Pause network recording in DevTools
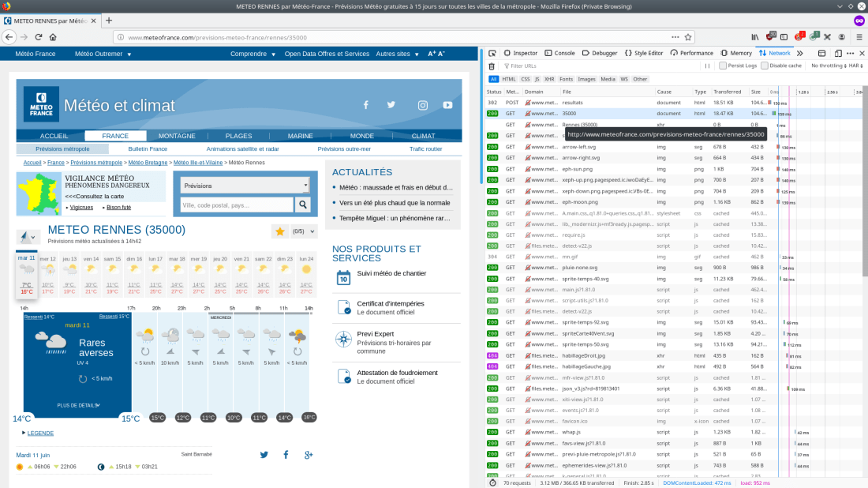This screenshot has width=868, height=488. pyautogui.click(x=708, y=66)
